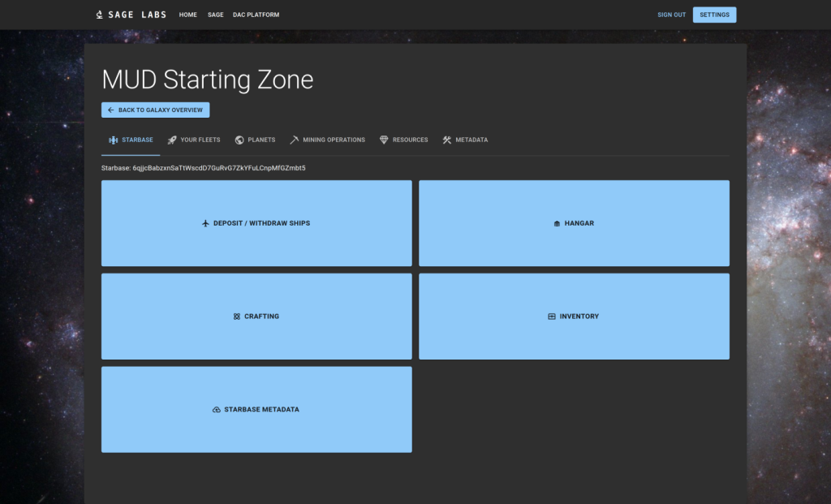The image size is (831, 504).
Task: Click the rocket icon for Your Fleets
Action: click(172, 140)
